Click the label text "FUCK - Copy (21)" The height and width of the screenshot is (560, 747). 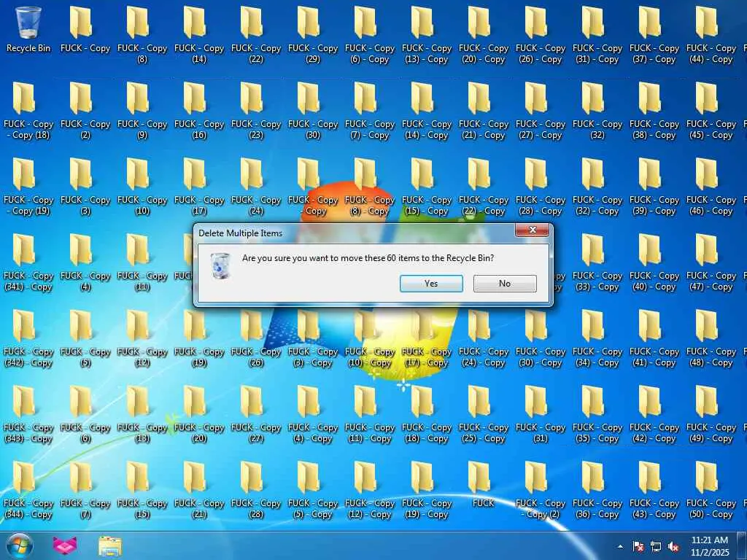pos(198,508)
